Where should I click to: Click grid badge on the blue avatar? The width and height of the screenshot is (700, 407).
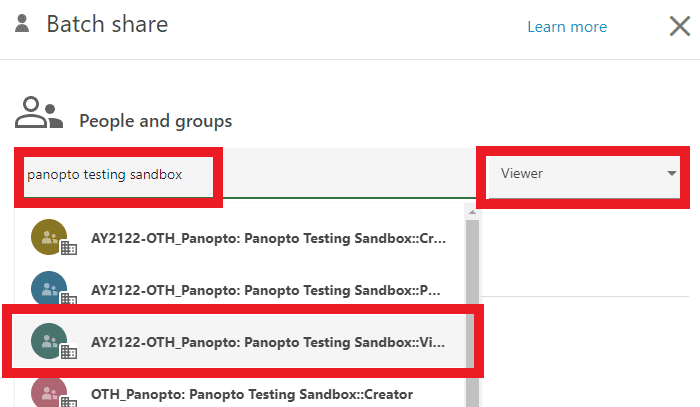tap(68, 299)
